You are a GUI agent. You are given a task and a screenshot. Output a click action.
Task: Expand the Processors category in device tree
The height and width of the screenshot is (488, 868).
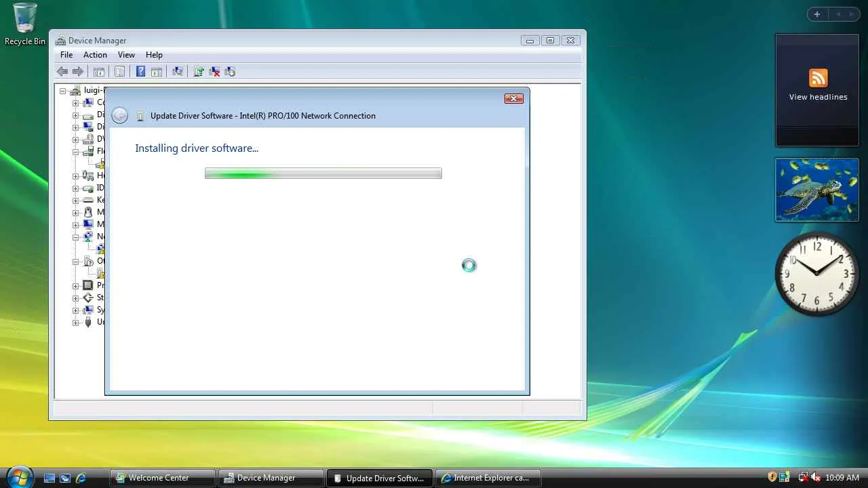76,286
